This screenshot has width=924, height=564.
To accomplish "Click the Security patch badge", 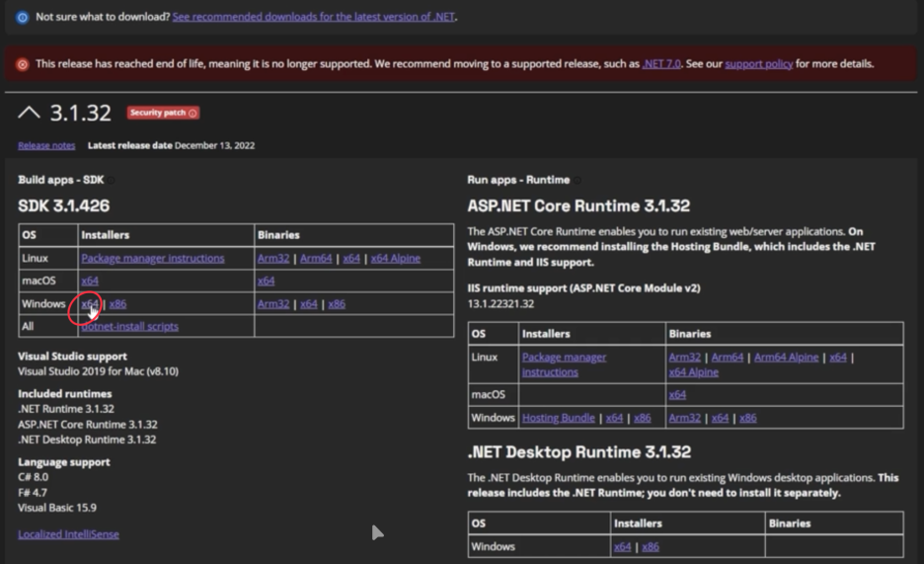I will pyautogui.click(x=163, y=113).
